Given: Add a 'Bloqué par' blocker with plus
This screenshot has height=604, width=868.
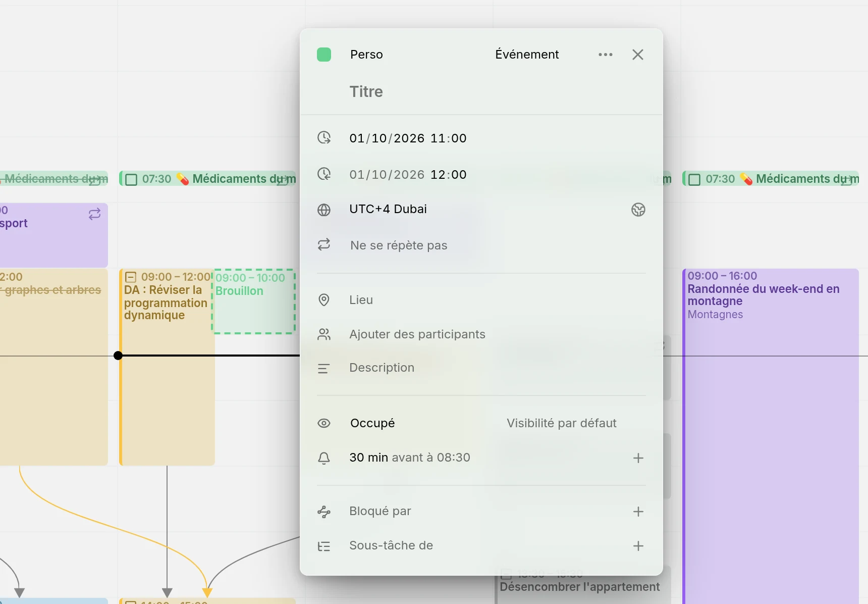Looking at the screenshot, I should coord(638,512).
